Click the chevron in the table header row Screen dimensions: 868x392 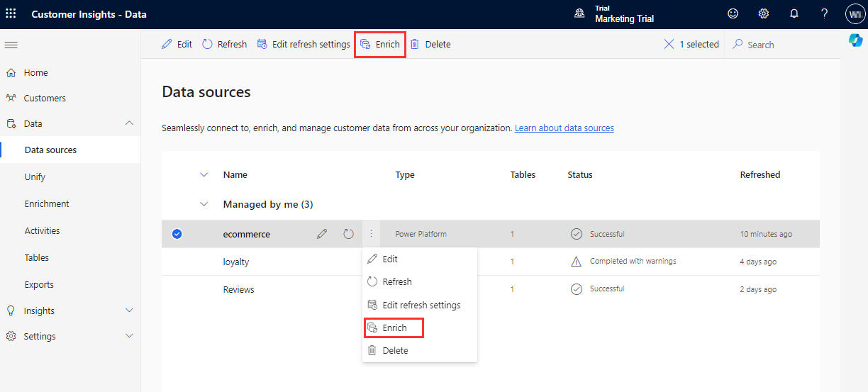pos(204,174)
